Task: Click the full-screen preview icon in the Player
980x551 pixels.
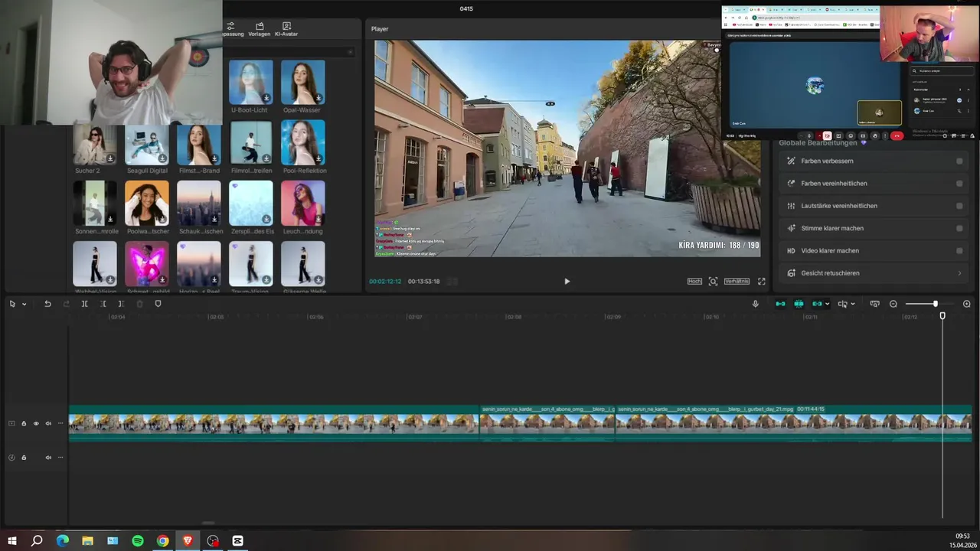Action: pyautogui.click(x=761, y=282)
